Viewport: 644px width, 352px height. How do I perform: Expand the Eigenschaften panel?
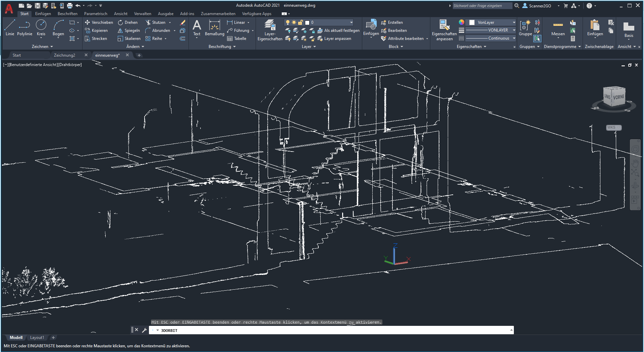pyautogui.click(x=471, y=47)
